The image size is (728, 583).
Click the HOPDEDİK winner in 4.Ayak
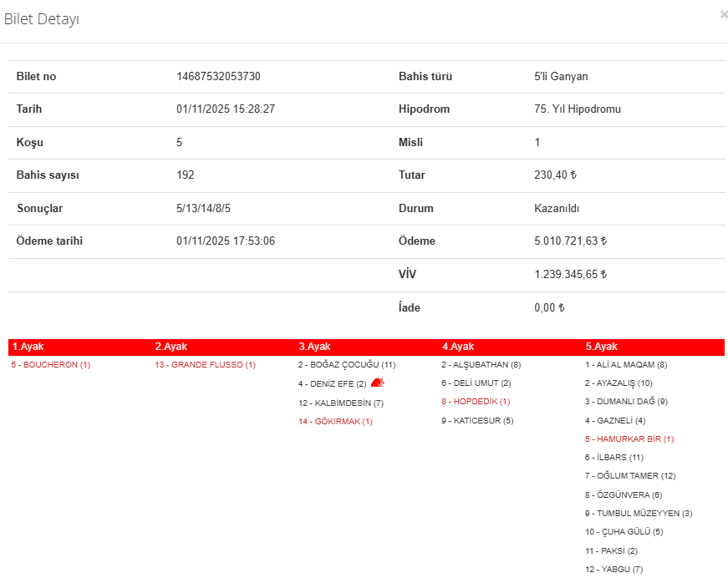[476, 402]
